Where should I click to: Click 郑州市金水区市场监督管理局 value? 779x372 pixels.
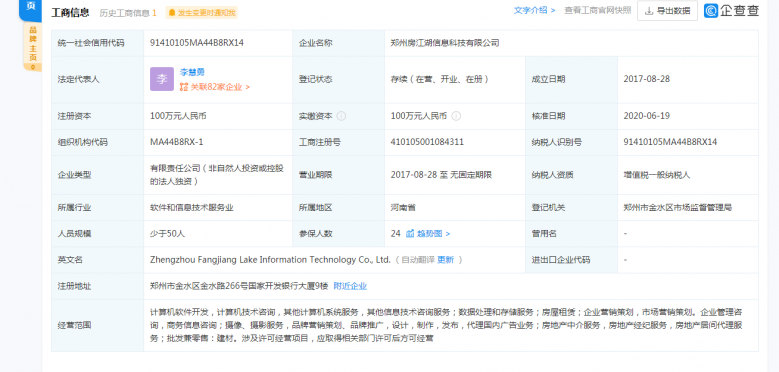[678, 208]
